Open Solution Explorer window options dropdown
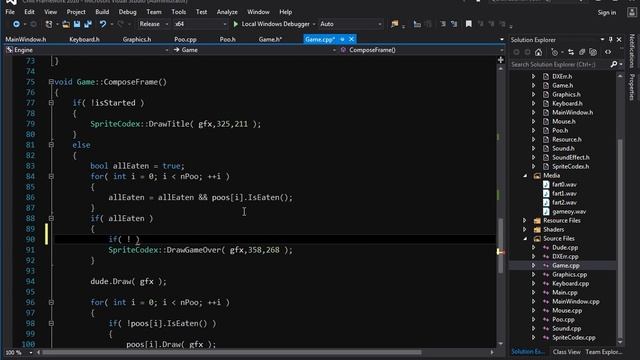The width and height of the screenshot is (640, 360). 602,40
